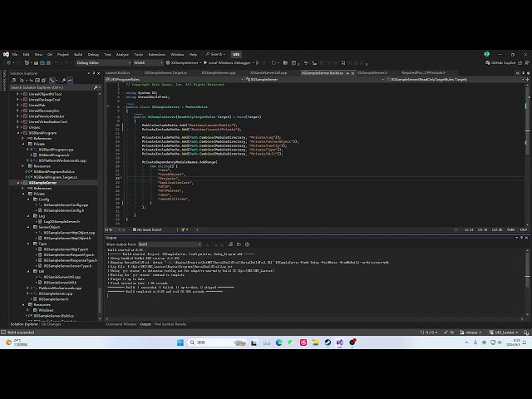
Task: Select XGSampleServerHttpObject.cpp file
Action: [69, 233]
